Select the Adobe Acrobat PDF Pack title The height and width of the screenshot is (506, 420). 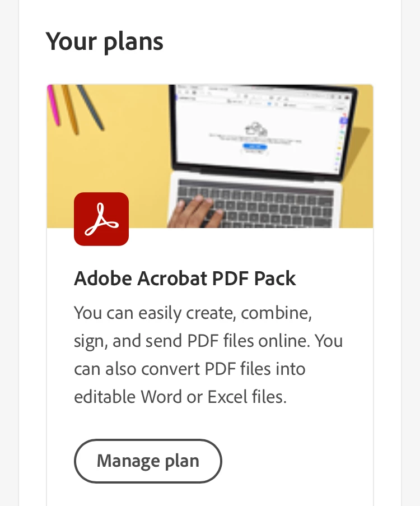click(185, 278)
